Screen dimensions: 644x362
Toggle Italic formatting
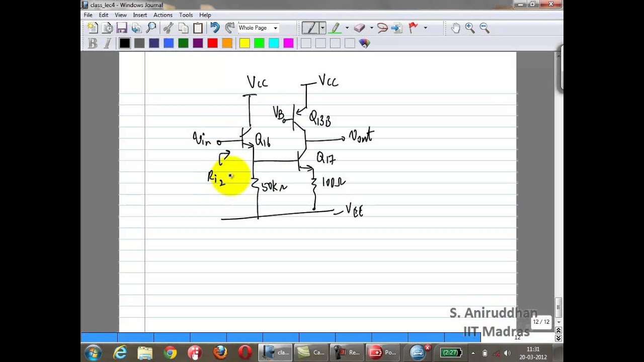[x=107, y=44]
